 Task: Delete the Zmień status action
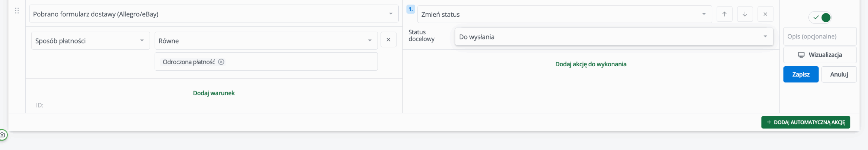pyautogui.click(x=765, y=14)
